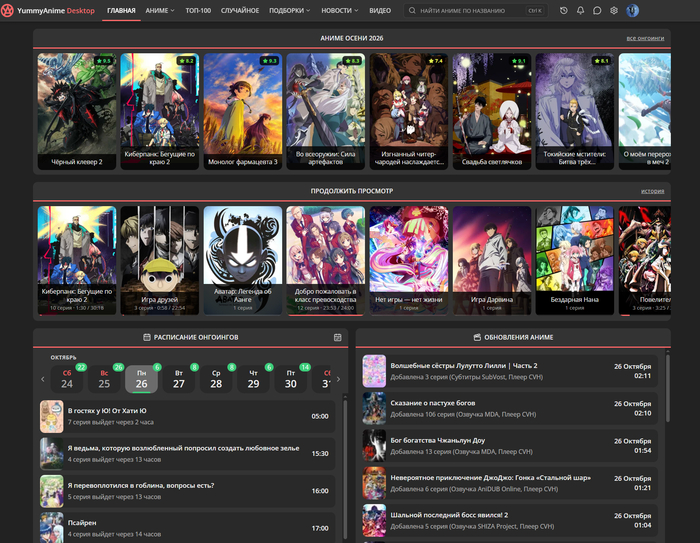Screen dimensions: 700x543
Task: Open Шальной последний босс явился! 2 update
Action: pyautogui.click(x=510, y=520)
